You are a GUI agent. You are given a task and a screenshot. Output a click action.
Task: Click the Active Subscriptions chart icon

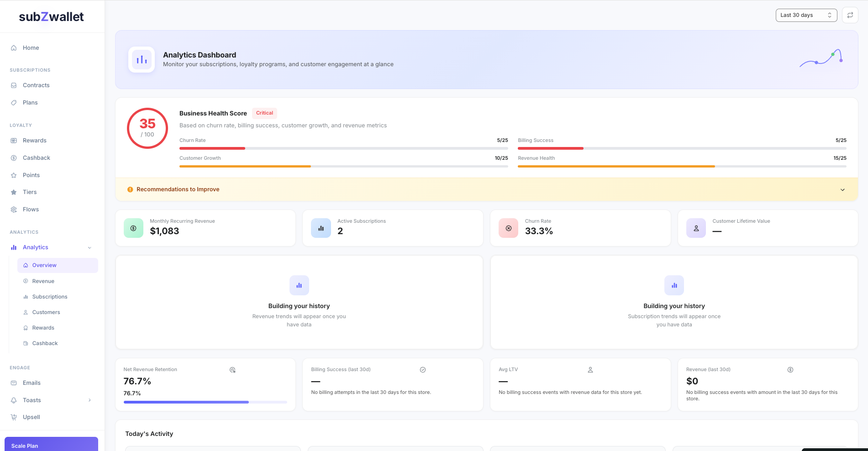click(321, 228)
